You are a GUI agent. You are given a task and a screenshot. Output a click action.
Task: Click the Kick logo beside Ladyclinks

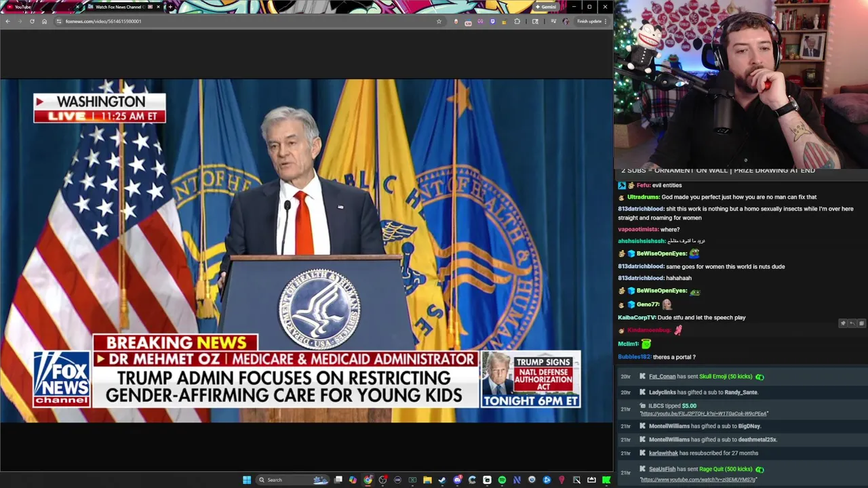(x=642, y=392)
